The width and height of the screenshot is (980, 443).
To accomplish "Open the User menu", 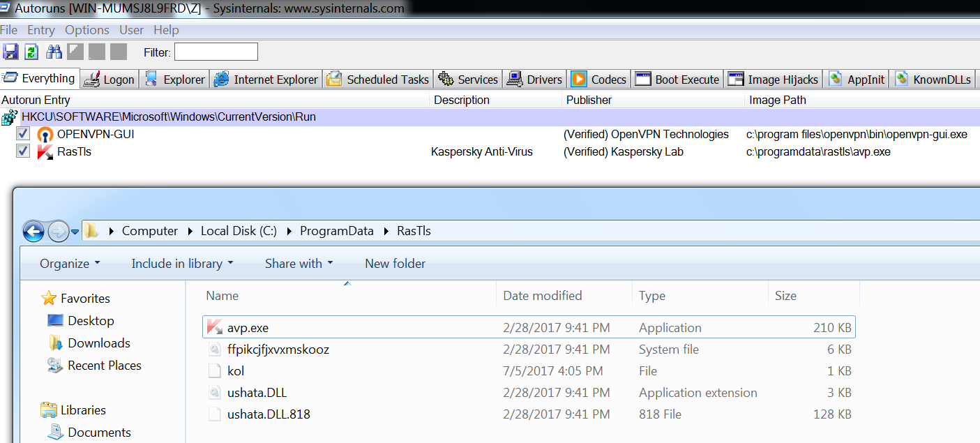I will [132, 30].
